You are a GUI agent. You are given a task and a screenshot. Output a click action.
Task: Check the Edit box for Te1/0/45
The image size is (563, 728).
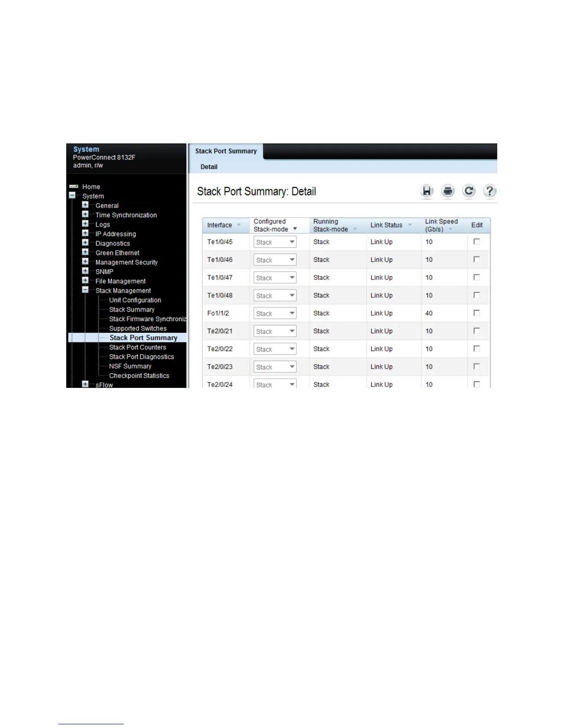[477, 241]
